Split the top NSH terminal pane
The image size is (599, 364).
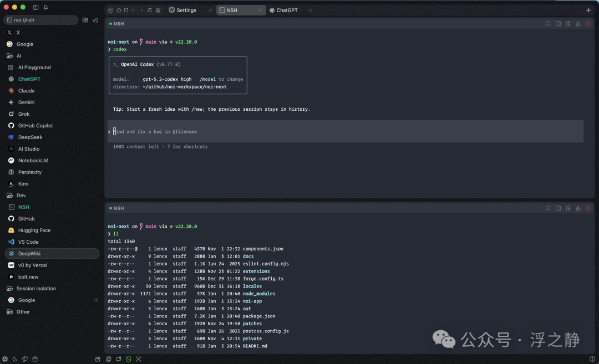(558, 24)
